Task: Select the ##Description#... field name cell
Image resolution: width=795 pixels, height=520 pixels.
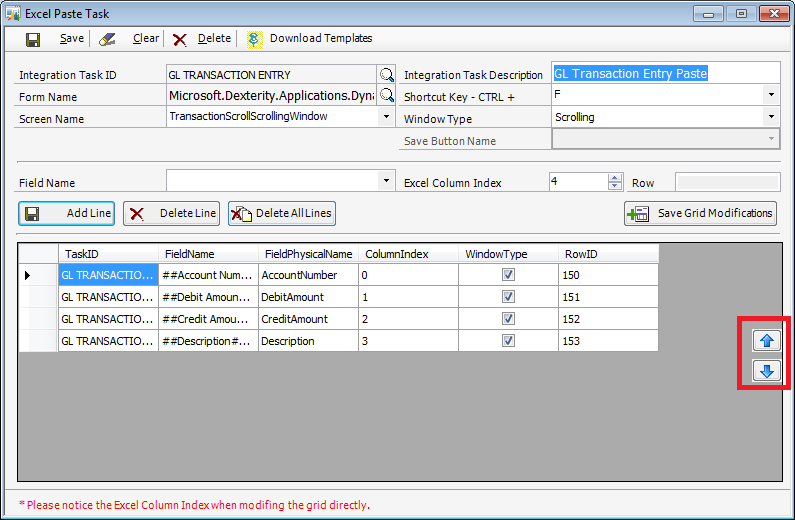Action: tap(208, 341)
